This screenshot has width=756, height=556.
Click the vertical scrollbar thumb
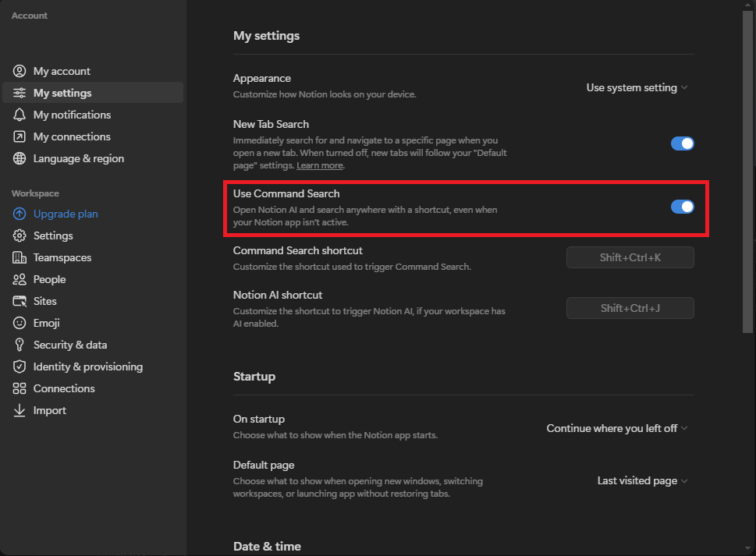(x=747, y=171)
